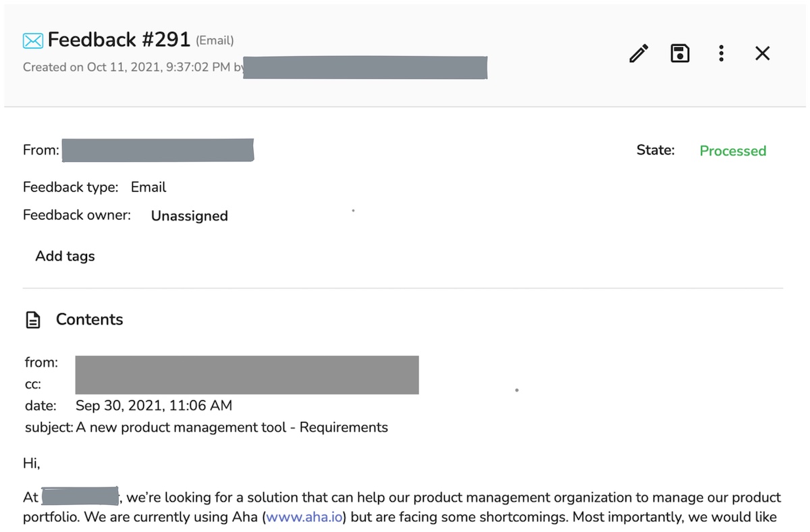Click the pencil edit icon

(x=639, y=53)
